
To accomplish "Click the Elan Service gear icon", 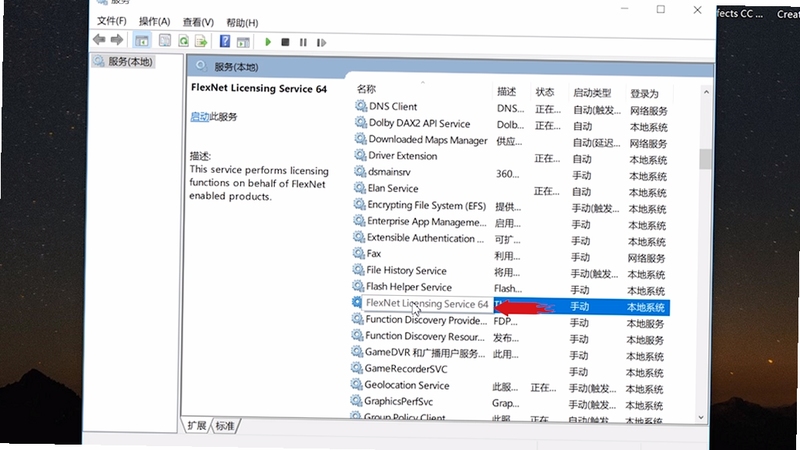I will pyautogui.click(x=360, y=187).
